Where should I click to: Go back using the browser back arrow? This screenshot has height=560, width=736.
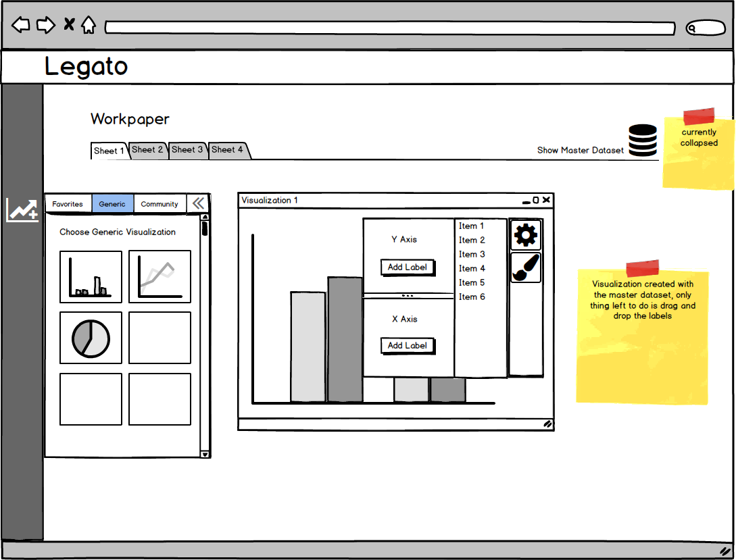[21, 24]
